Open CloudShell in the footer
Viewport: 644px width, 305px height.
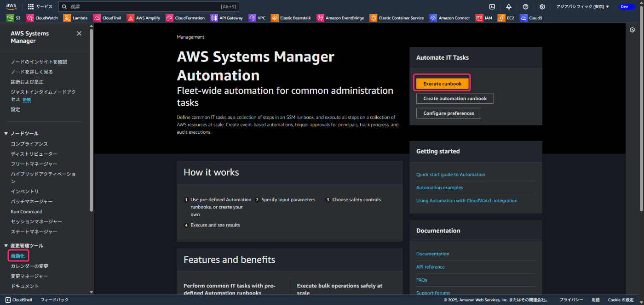click(x=19, y=300)
